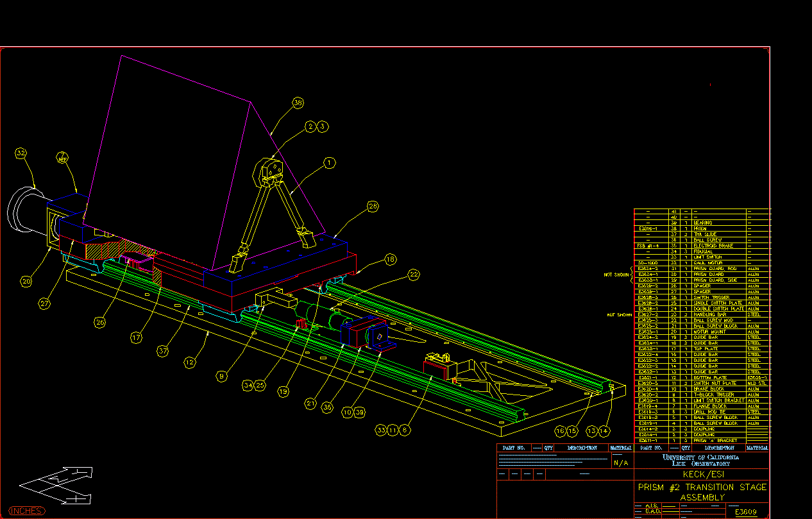The height and width of the screenshot is (519, 812).
Task: Click LIMIT SWITCH BRACKET in parts list
Action: (x=719, y=400)
